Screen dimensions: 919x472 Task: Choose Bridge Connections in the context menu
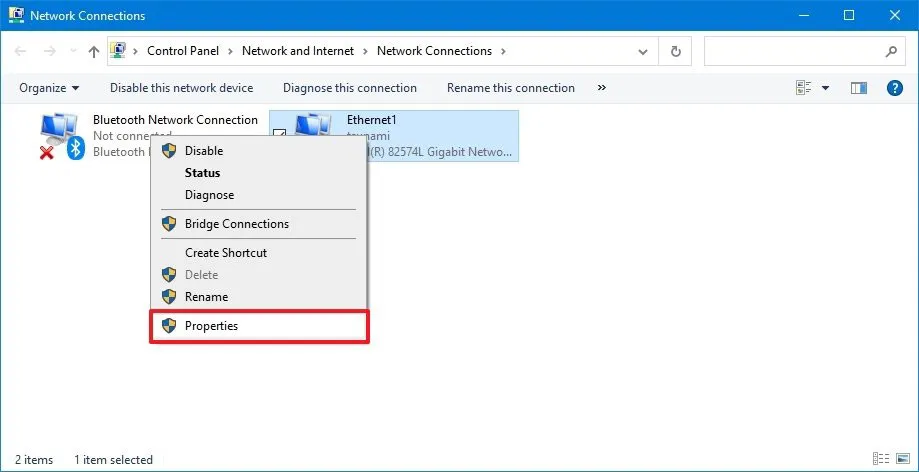(x=236, y=224)
